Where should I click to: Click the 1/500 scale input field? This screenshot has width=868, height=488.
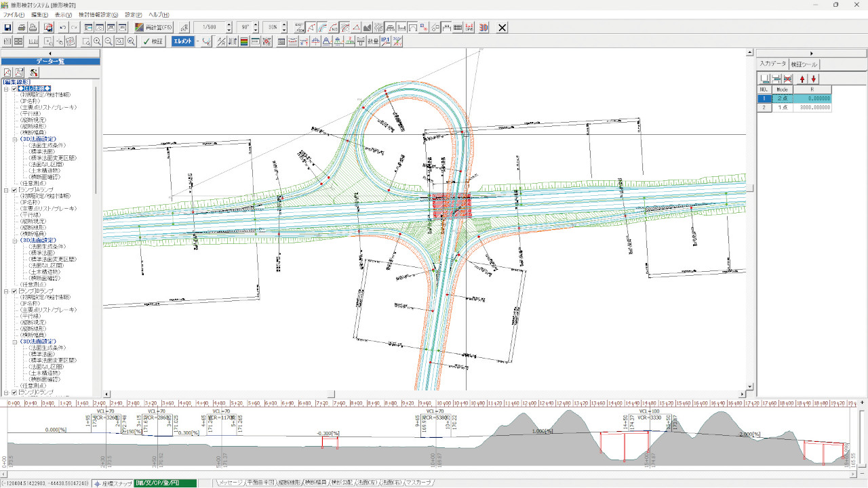click(x=210, y=28)
